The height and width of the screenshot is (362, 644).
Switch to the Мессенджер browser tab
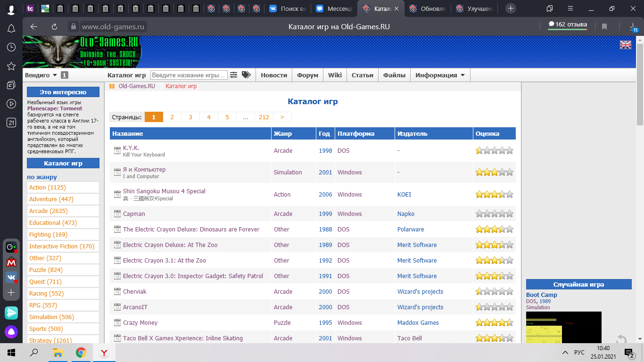(x=334, y=8)
